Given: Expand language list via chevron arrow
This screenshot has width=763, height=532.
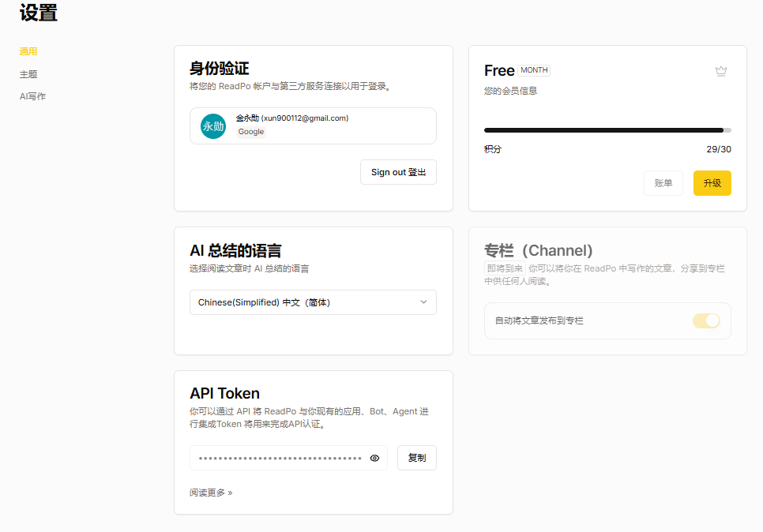Looking at the screenshot, I should click(x=423, y=302).
